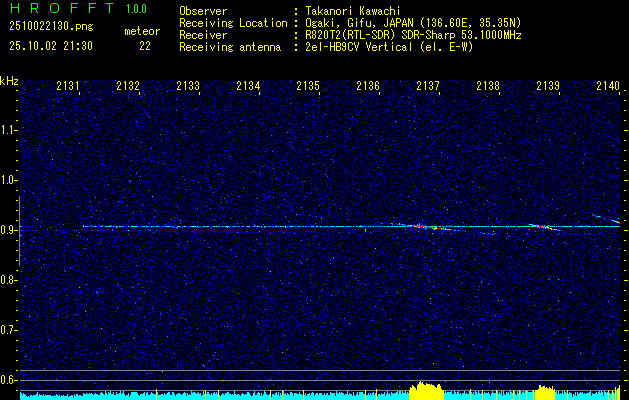This screenshot has width=629, height=400.
Task: Click the yellow power burst under 2139
Action: pos(545,392)
